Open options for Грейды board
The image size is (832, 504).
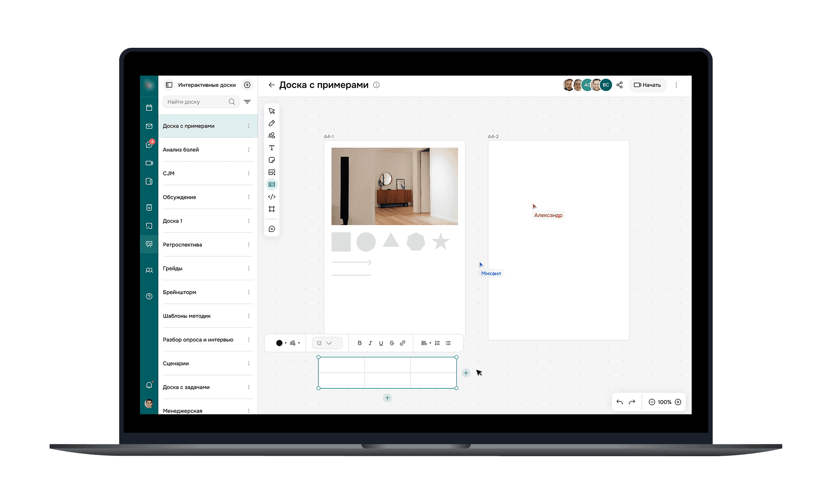coord(249,269)
